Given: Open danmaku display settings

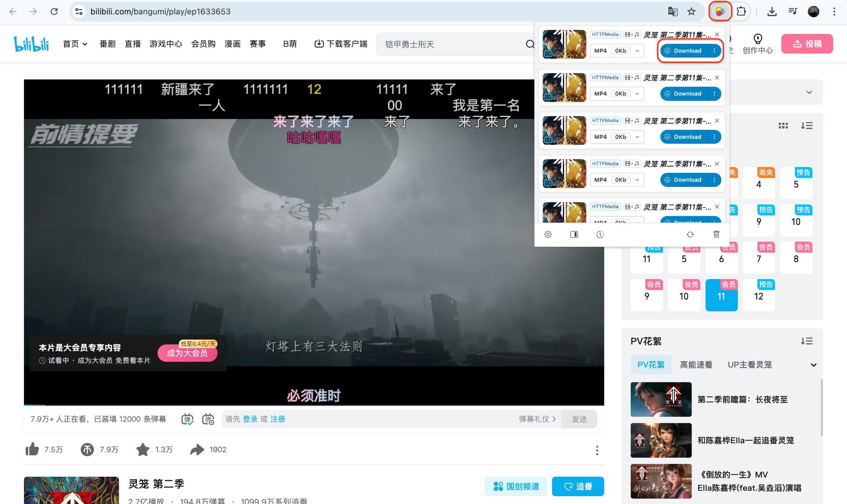Looking at the screenshot, I should [208, 419].
